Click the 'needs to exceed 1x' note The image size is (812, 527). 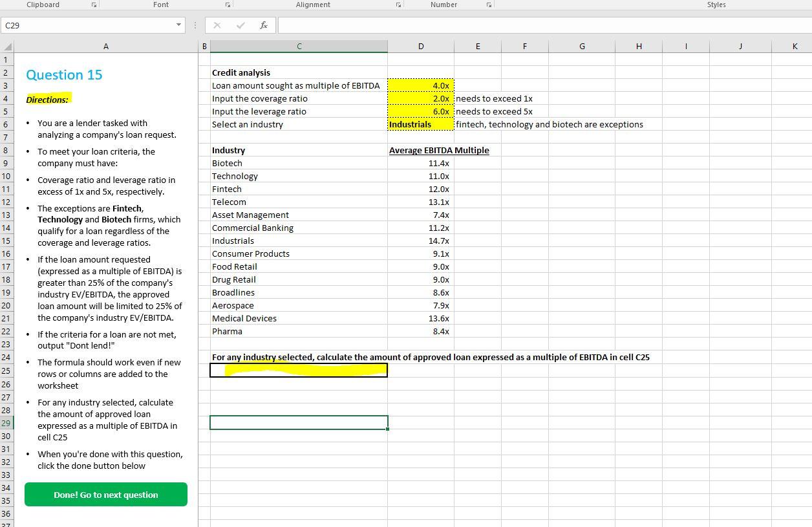pos(494,98)
